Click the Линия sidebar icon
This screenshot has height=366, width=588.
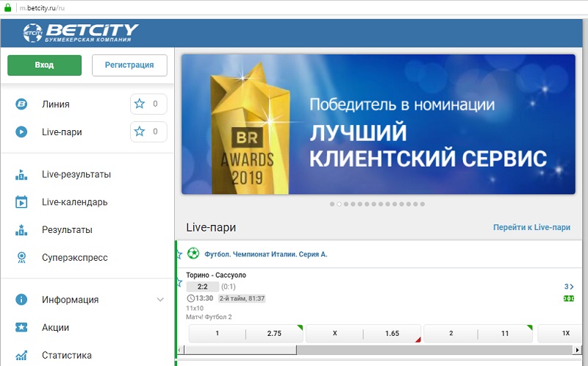pos(22,104)
